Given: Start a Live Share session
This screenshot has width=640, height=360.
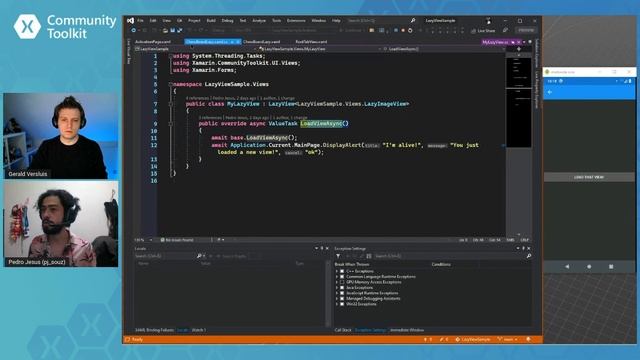Looking at the screenshot, I should [x=483, y=31].
